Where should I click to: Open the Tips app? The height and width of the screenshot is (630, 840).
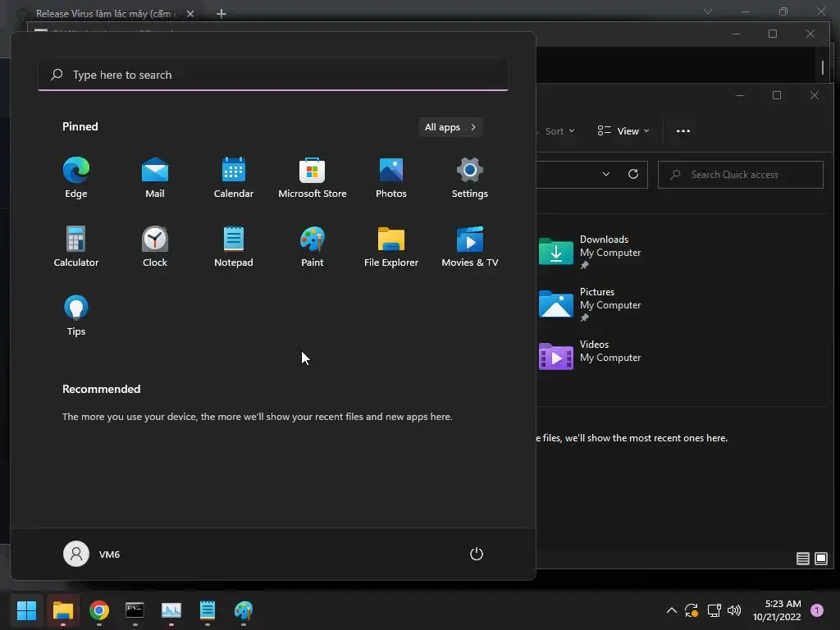pyautogui.click(x=76, y=316)
